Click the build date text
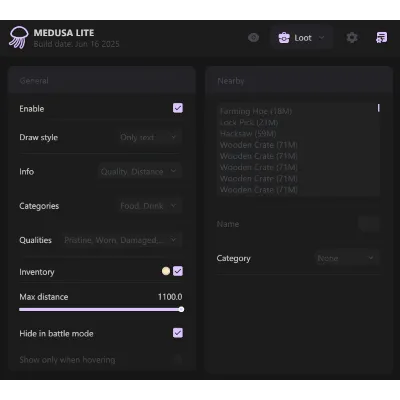The width and height of the screenshot is (400, 400). (x=76, y=44)
